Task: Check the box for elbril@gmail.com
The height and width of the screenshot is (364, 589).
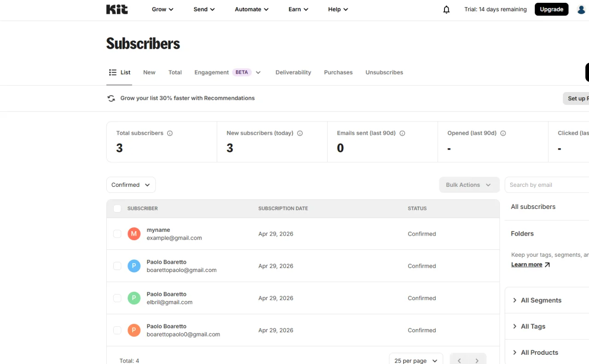Action: [117, 298]
